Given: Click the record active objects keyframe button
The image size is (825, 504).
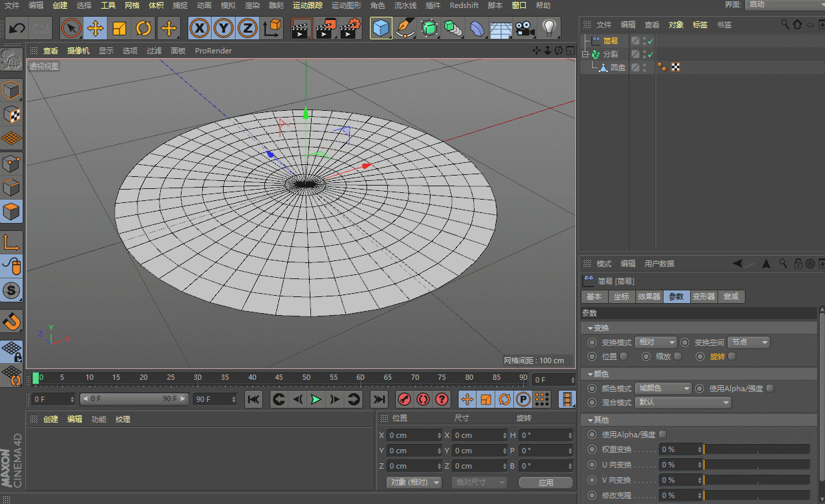Looking at the screenshot, I should pos(404,399).
